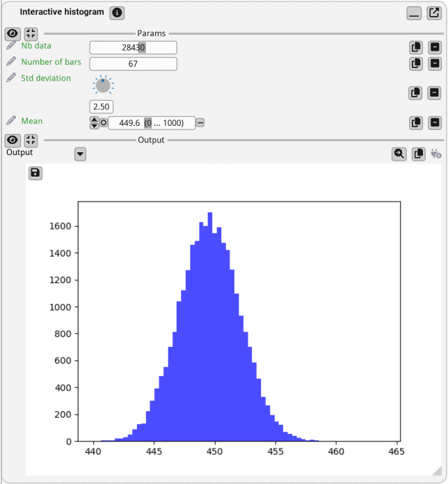Click the Output zoom magnifier icon
This screenshot has width=448, height=484.
(x=399, y=154)
